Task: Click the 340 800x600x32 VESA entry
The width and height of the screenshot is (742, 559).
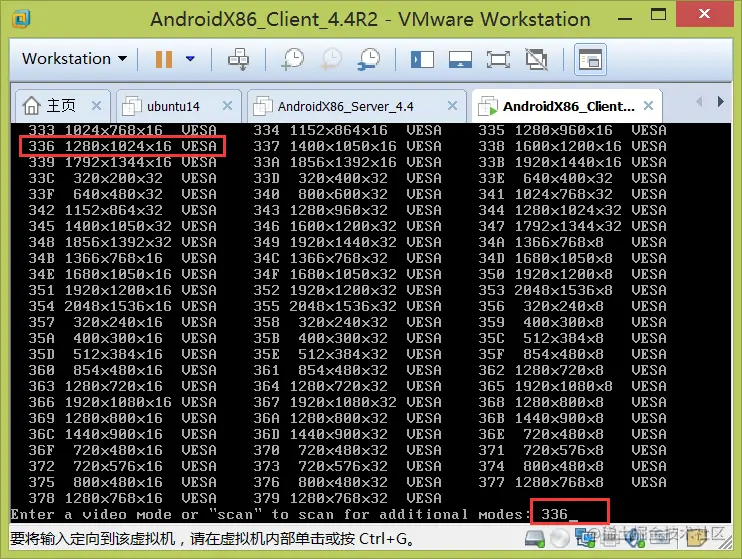Action: [347, 194]
